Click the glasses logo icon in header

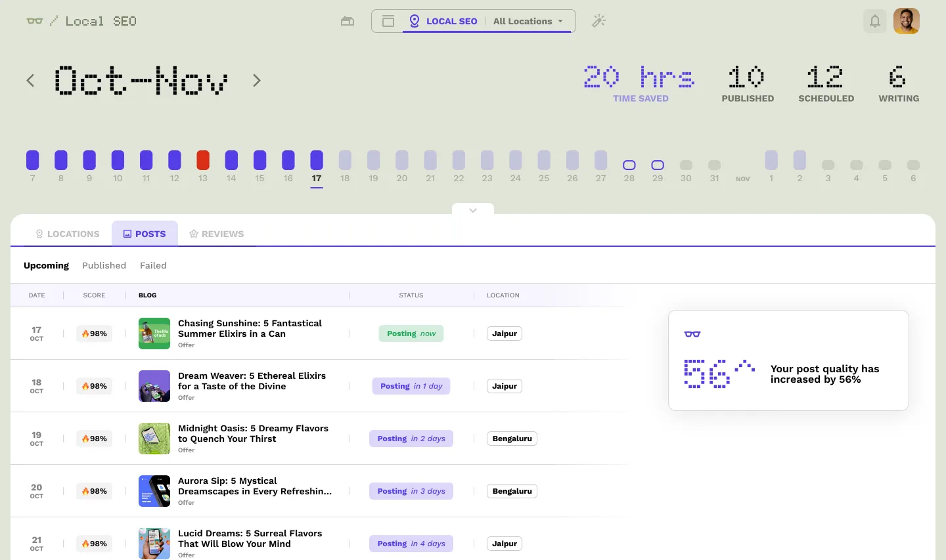[x=35, y=21]
